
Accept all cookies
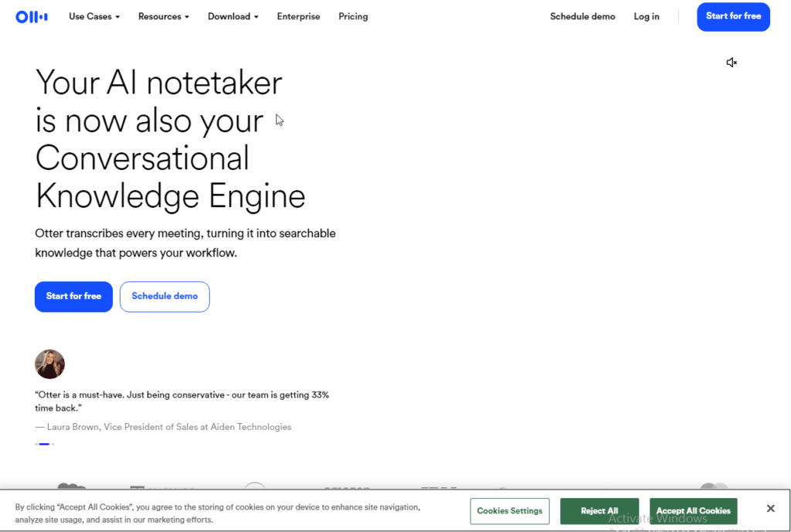coord(693,511)
